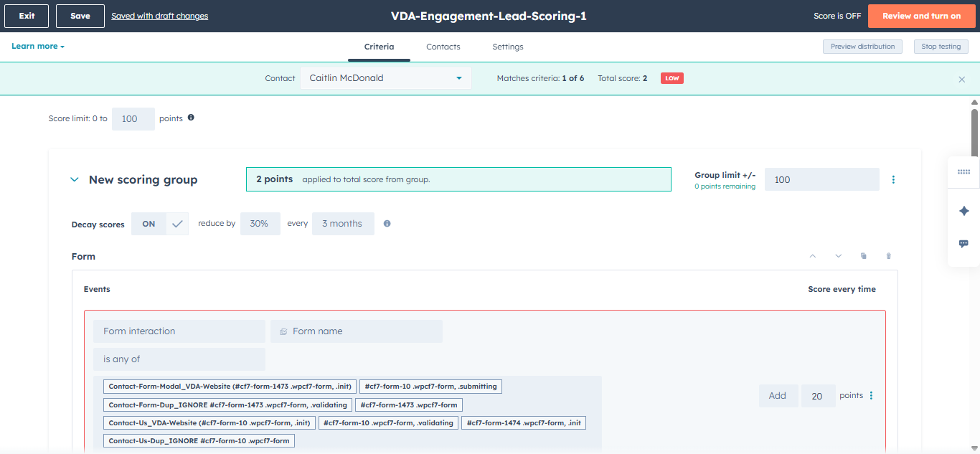The width and height of the screenshot is (980, 454).
Task: Click Stop testing button
Action: [x=941, y=47]
